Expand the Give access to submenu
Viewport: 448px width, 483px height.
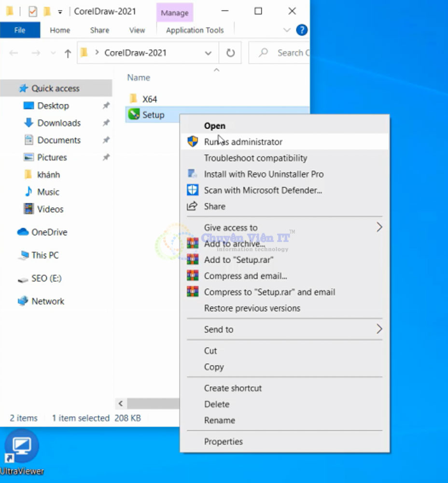pyautogui.click(x=379, y=227)
